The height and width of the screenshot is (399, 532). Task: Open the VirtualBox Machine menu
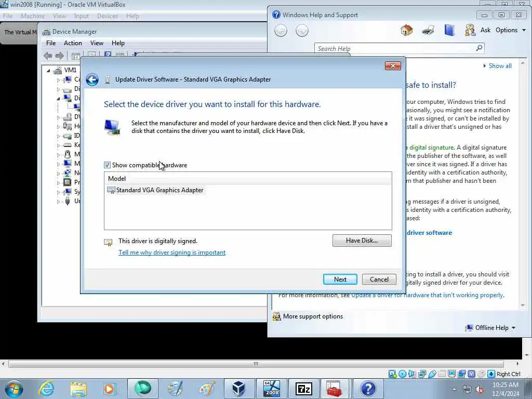[x=33, y=16]
